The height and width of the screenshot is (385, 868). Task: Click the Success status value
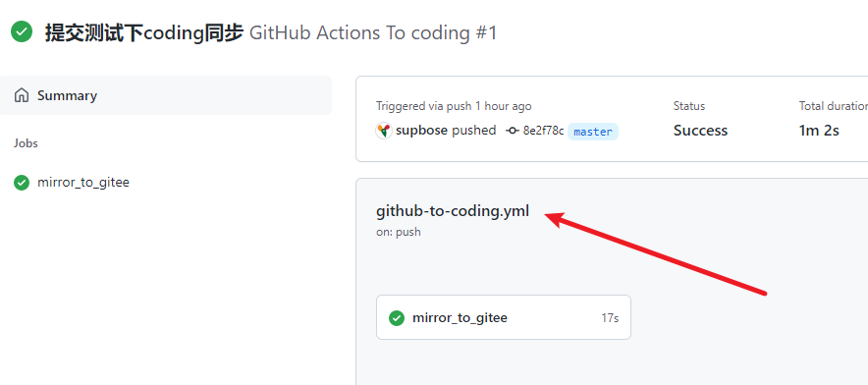tap(700, 131)
